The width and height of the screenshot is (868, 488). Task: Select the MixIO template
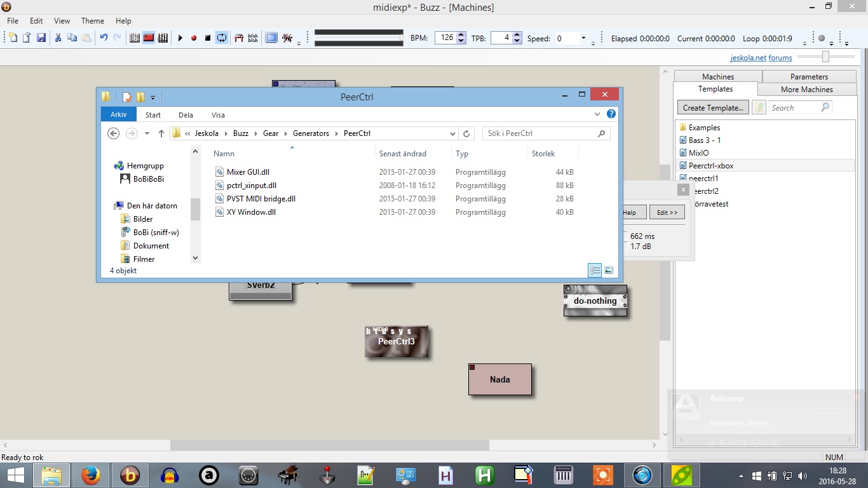point(698,152)
